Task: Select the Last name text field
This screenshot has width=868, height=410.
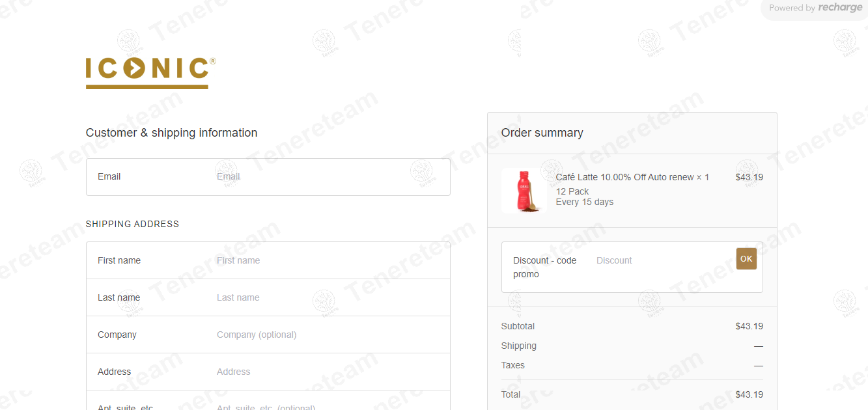Action: pos(329,297)
